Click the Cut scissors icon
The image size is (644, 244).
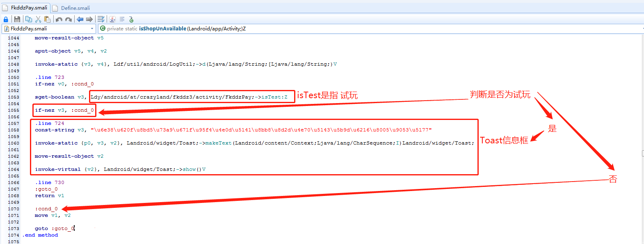coord(38,19)
